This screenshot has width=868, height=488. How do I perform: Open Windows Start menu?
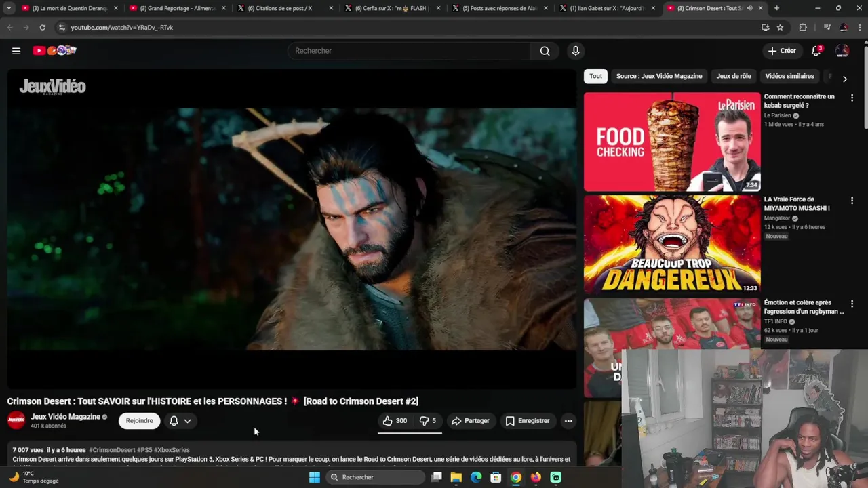tap(315, 477)
